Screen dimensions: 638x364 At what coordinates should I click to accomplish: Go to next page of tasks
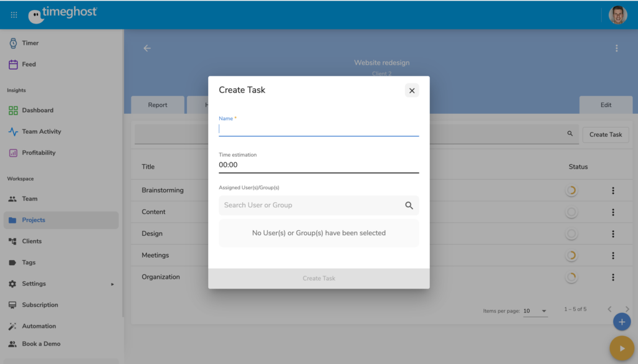627,309
